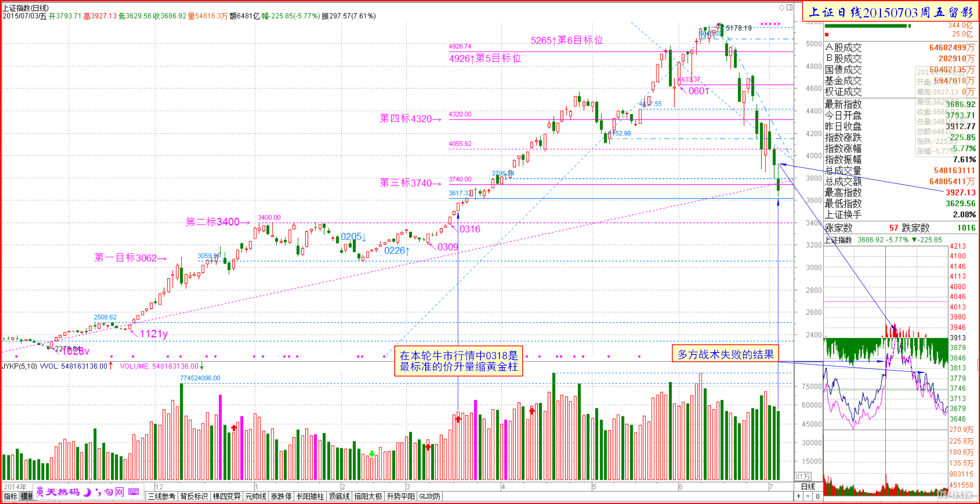980x504 pixels.
Task: Zoom out with the minus button
Action: pyautogui.click(x=808, y=496)
